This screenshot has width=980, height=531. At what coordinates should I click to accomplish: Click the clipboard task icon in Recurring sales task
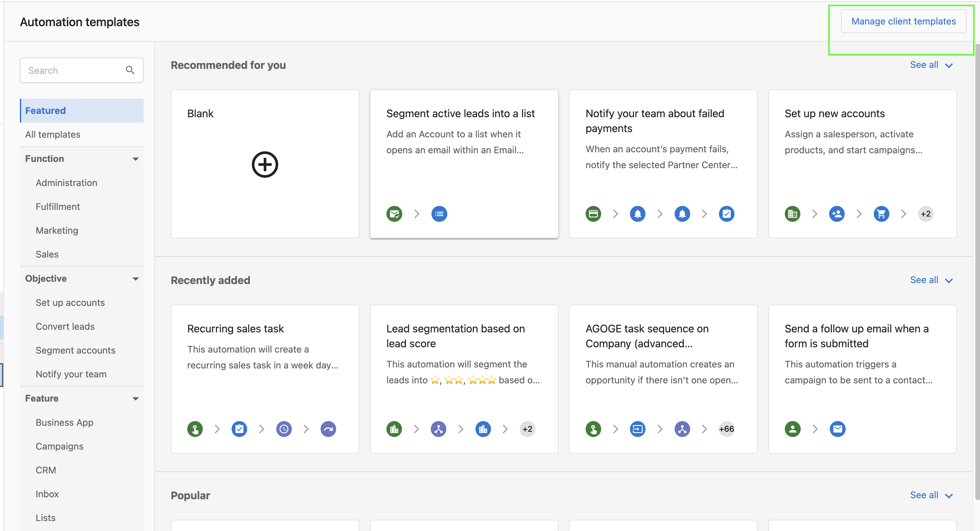(x=239, y=429)
